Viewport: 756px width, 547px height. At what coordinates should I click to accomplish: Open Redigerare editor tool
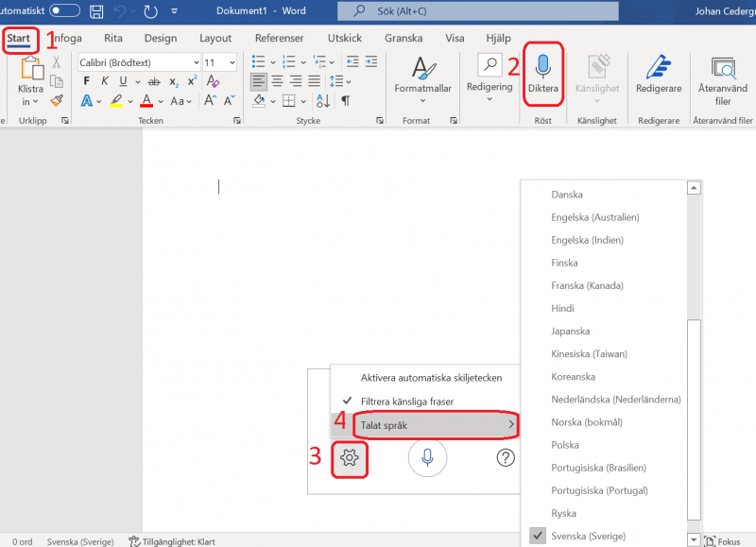point(659,74)
